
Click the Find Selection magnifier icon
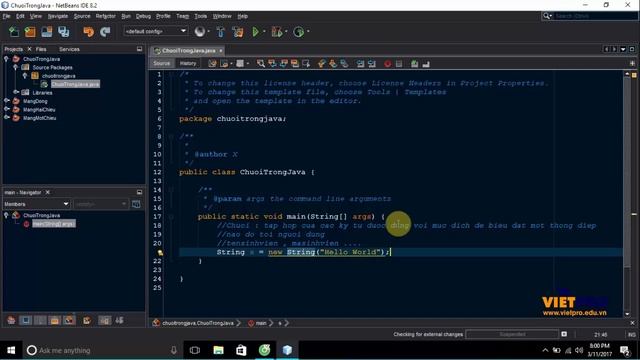tap(260, 64)
